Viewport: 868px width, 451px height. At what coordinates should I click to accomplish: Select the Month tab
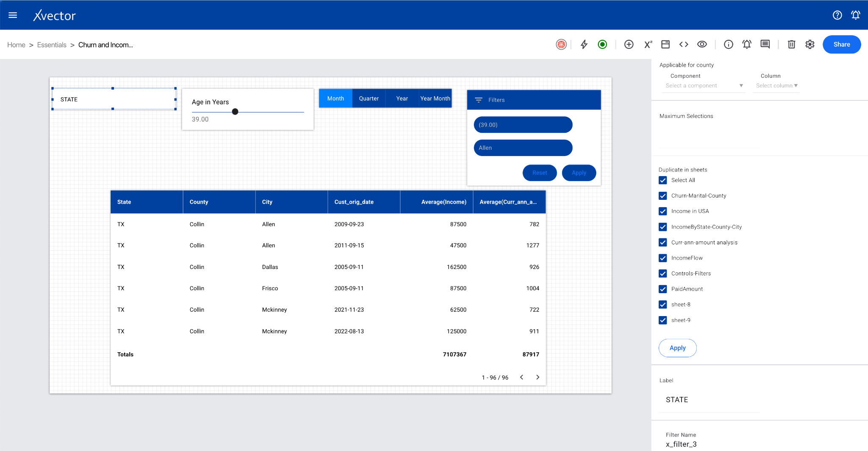(x=336, y=98)
